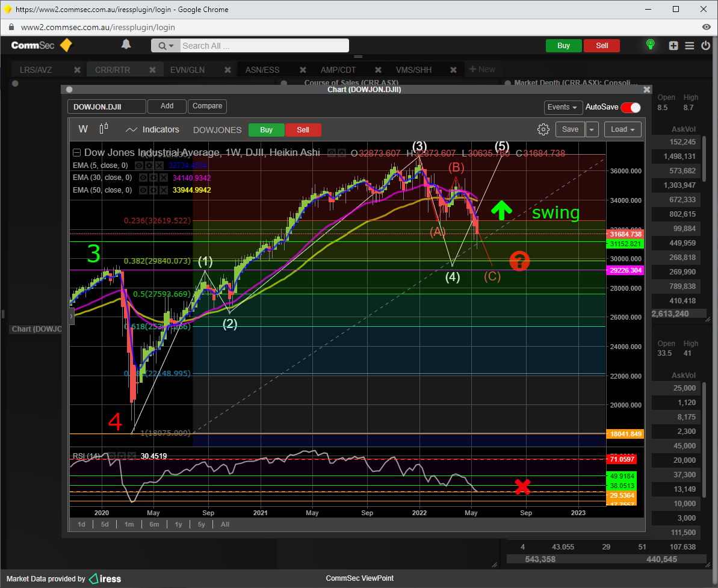Switch to the ASN/ESS tab
This screenshot has height=588, width=718.
point(262,70)
